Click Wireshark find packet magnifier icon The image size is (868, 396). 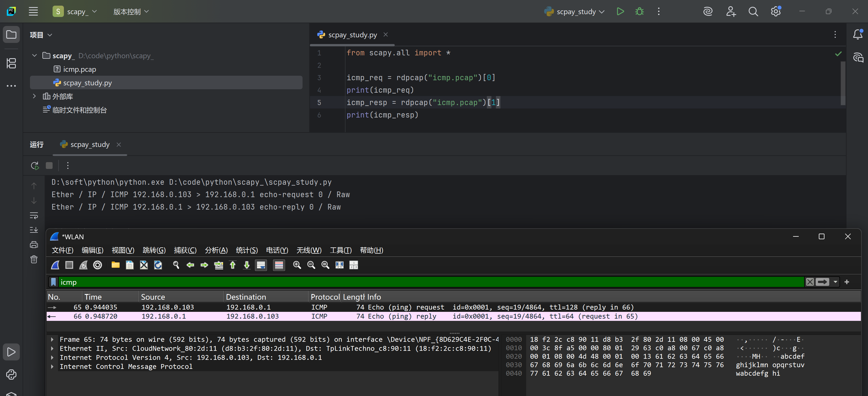(176, 265)
